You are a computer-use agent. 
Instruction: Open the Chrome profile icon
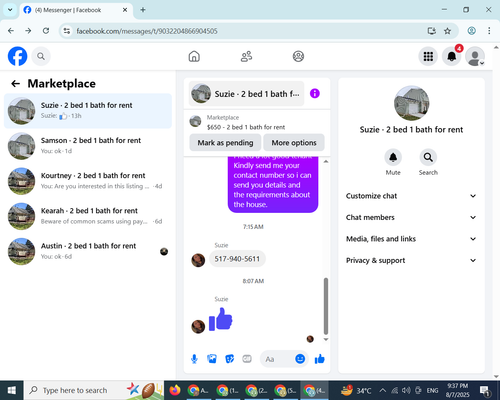click(471, 31)
